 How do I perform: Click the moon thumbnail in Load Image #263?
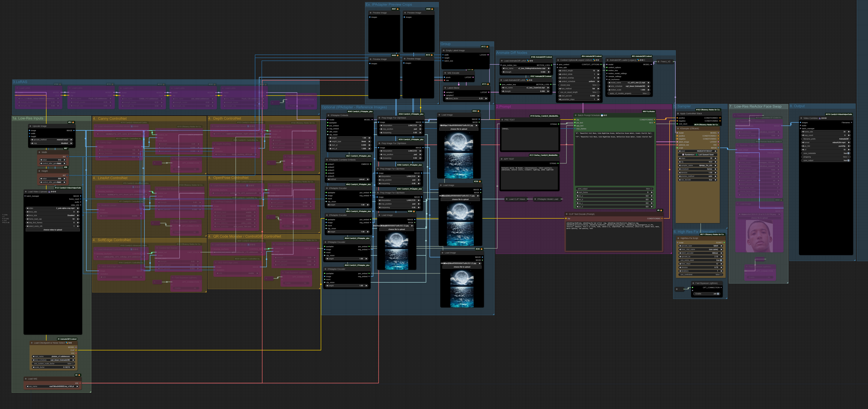(459, 155)
